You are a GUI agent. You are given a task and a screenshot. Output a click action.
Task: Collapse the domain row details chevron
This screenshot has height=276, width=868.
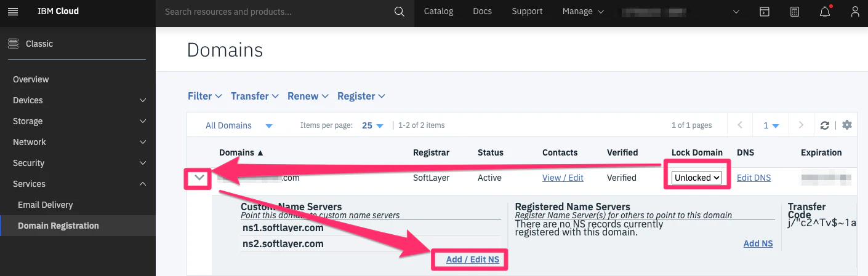pyautogui.click(x=199, y=178)
